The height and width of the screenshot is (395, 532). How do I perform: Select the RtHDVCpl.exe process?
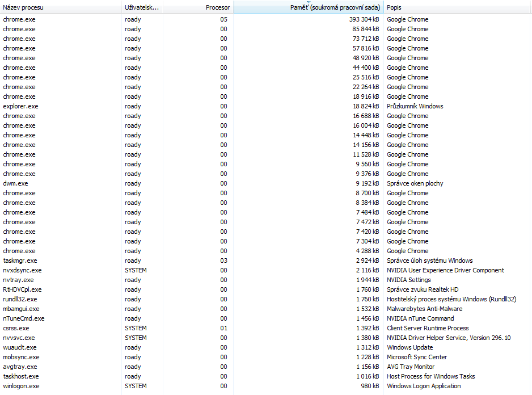(x=22, y=289)
